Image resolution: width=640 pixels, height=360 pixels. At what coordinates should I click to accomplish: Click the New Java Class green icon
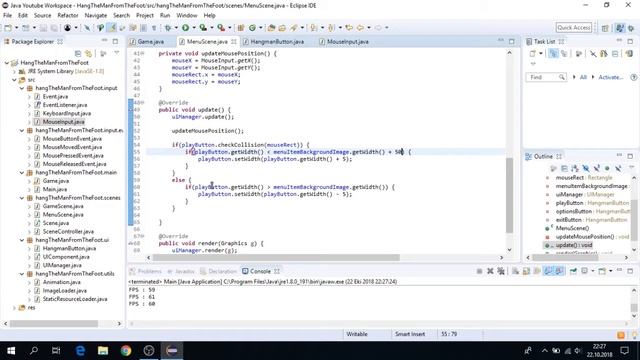(x=253, y=28)
